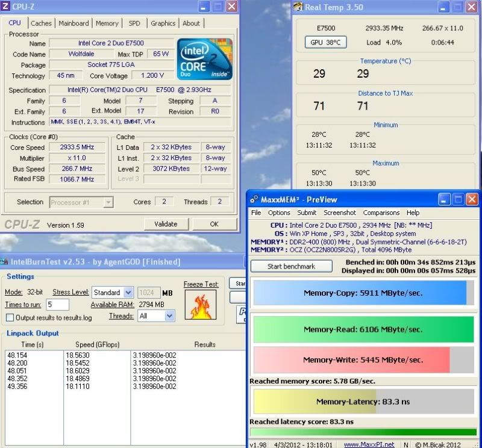Click the Intel Core 2 Duo logo
The image size is (482, 448).
point(205,58)
